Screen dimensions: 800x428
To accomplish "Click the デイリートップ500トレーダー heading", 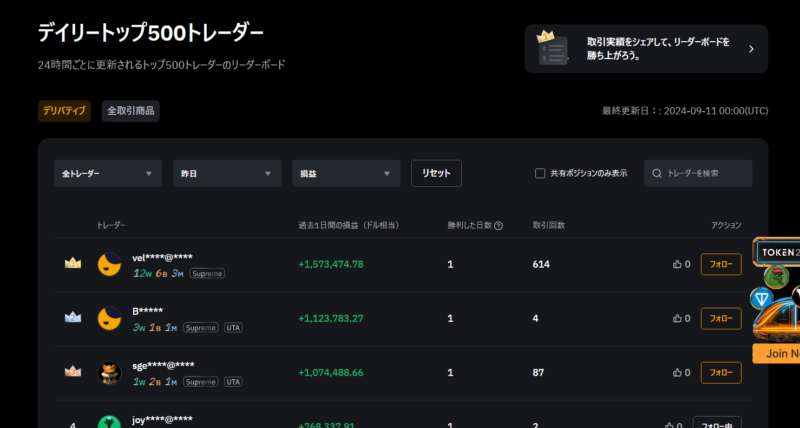I will [x=151, y=34].
